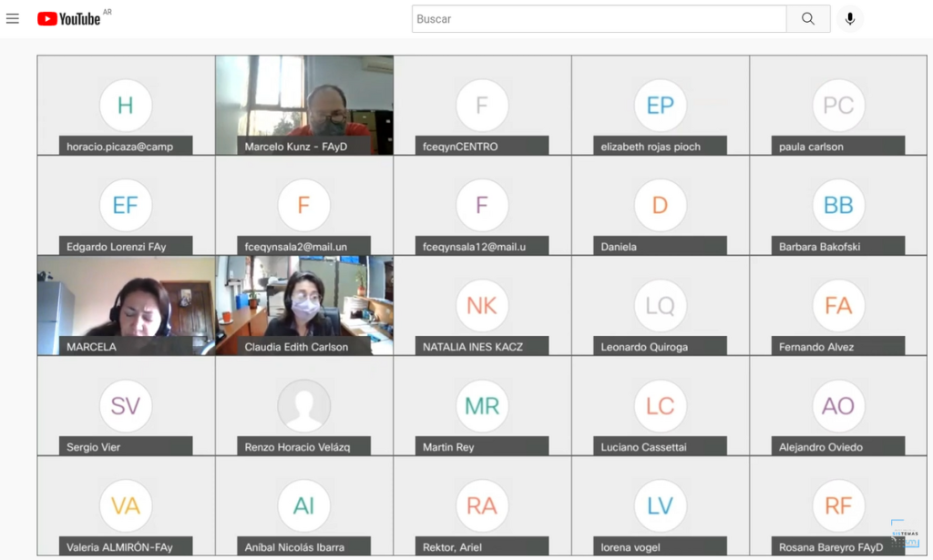Screen dimensions: 933x560
Task: Click the search magnifier button
Action: 808,19
